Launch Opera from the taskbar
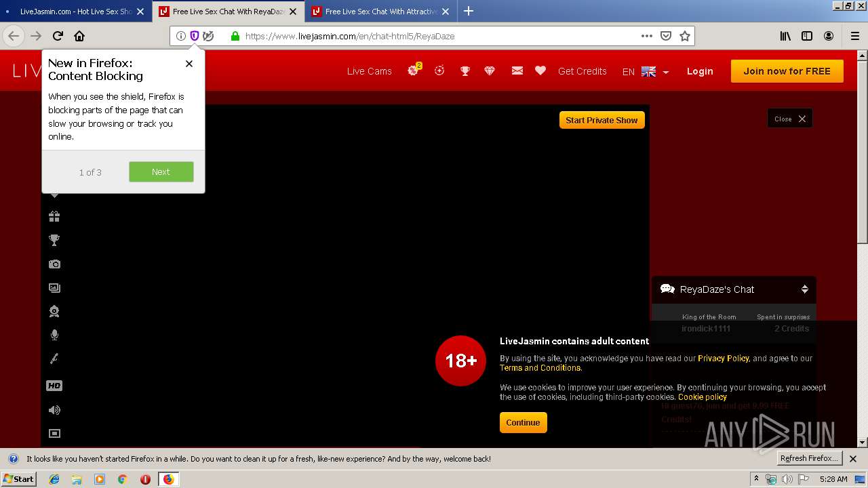868x488 pixels. [x=145, y=479]
